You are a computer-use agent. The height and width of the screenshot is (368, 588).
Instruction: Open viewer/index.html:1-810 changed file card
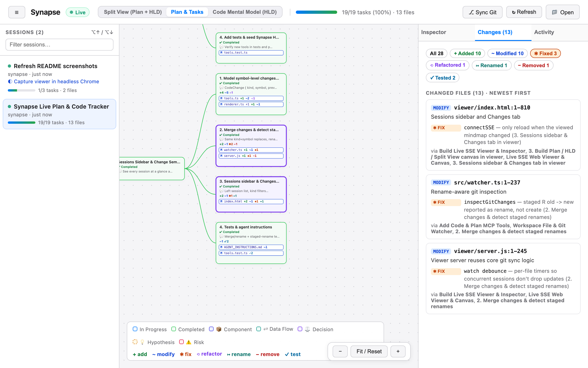(503, 135)
